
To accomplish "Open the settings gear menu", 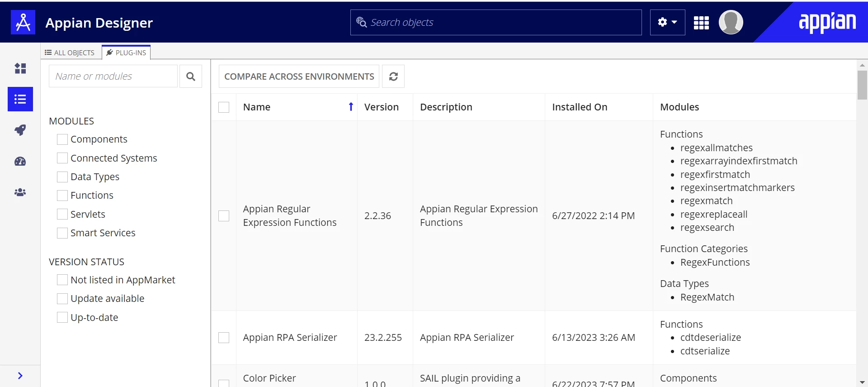I will [667, 22].
